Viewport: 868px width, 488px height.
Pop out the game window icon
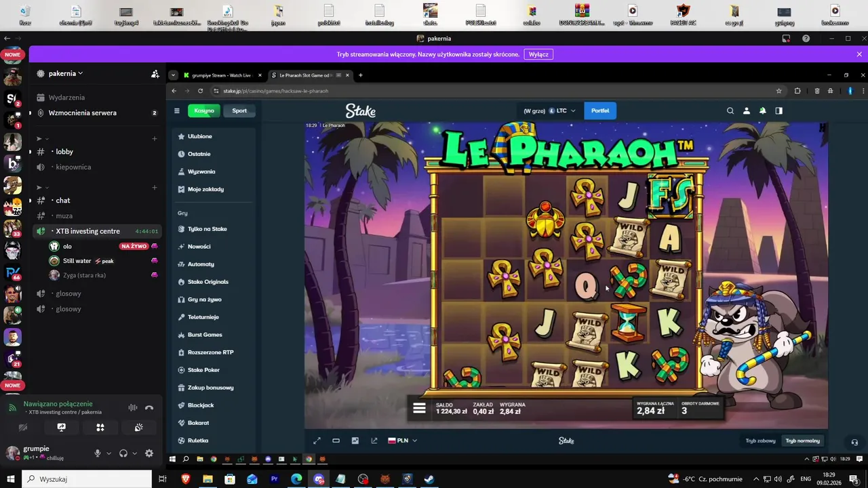pos(374,441)
